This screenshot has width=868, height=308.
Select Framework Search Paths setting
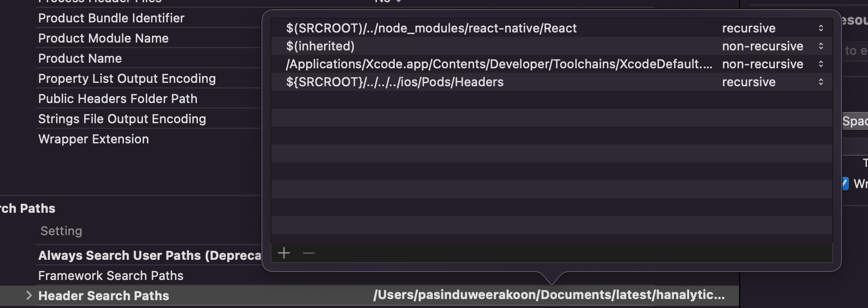110,276
